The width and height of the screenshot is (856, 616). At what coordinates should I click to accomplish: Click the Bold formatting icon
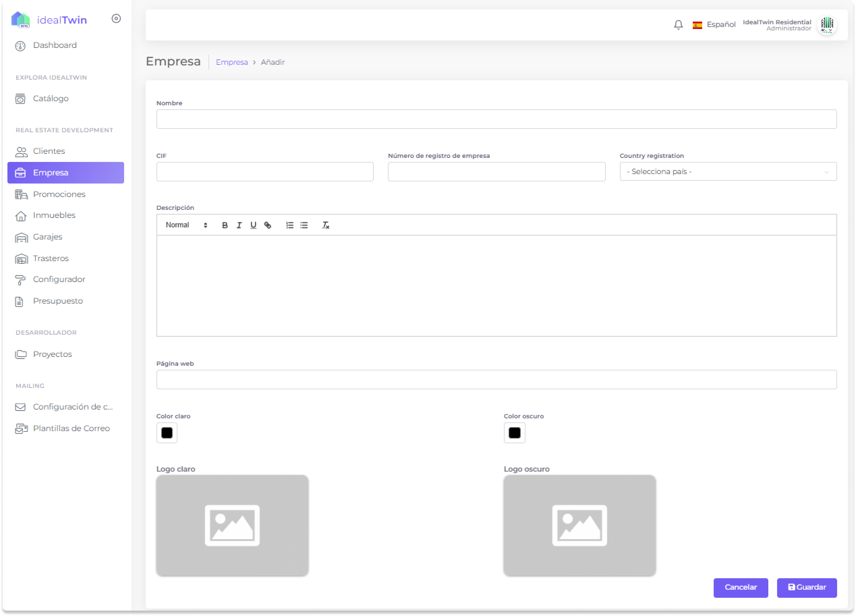pos(225,225)
